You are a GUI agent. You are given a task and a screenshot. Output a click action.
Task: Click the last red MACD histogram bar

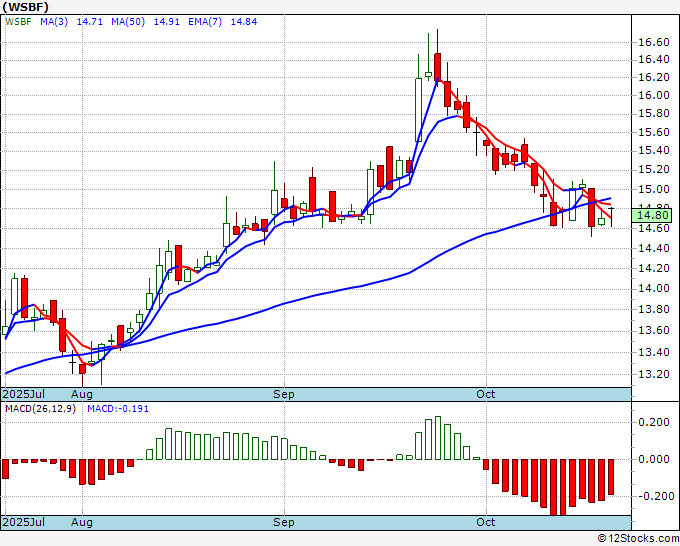(x=611, y=477)
